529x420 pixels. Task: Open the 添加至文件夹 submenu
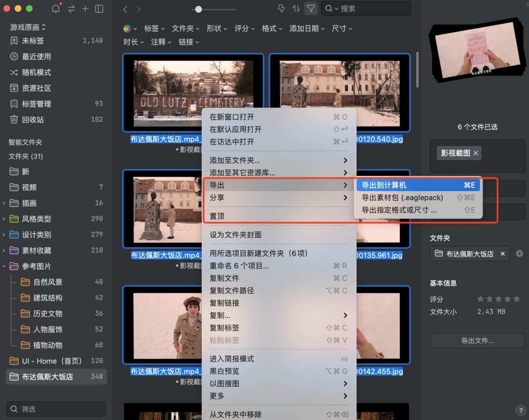[279, 160]
